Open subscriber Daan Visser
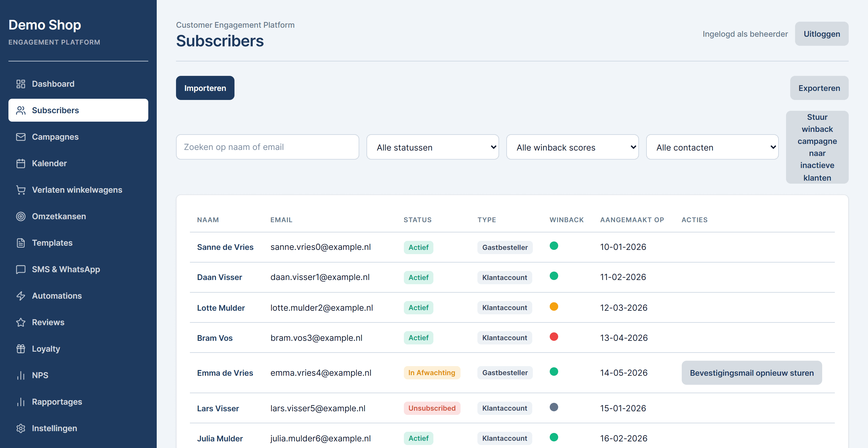 tap(219, 277)
